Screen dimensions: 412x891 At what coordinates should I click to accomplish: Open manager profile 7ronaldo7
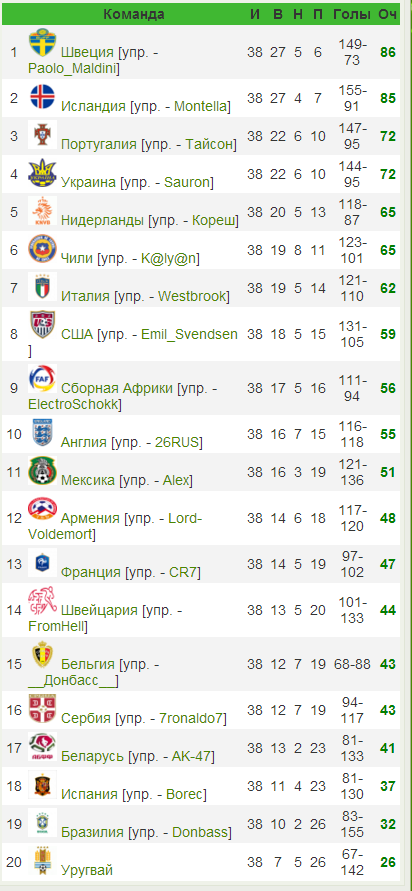click(x=188, y=718)
